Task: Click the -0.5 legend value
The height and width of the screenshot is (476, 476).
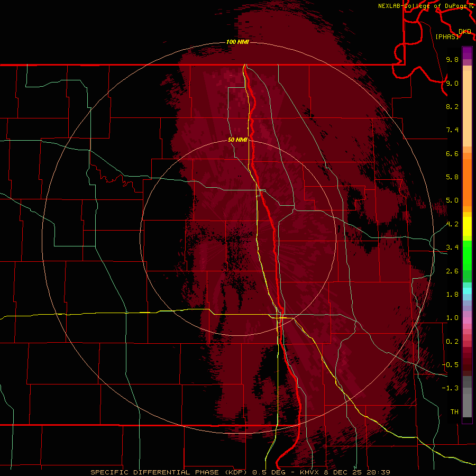Action: (450, 365)
